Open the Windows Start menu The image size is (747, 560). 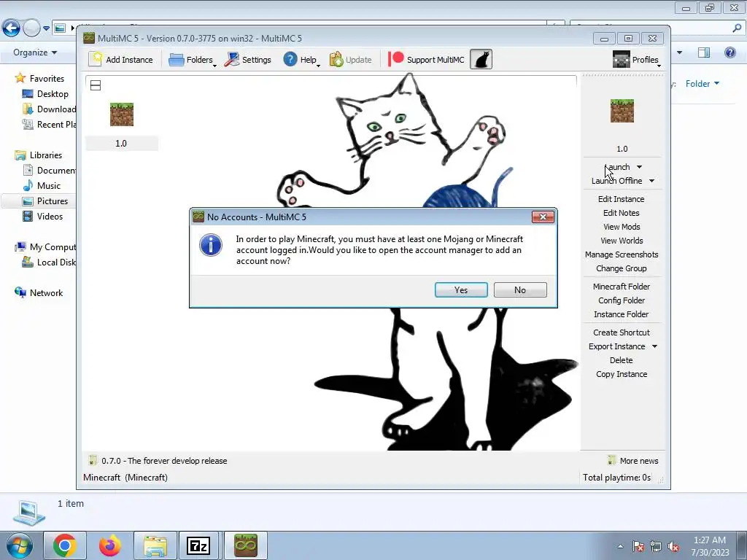tap(19, 545)
